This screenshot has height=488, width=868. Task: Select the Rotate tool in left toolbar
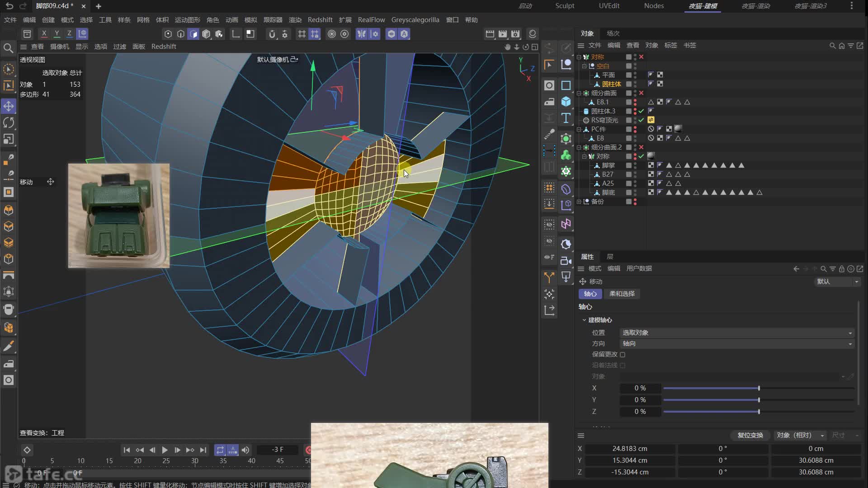[x=9, y=122]
